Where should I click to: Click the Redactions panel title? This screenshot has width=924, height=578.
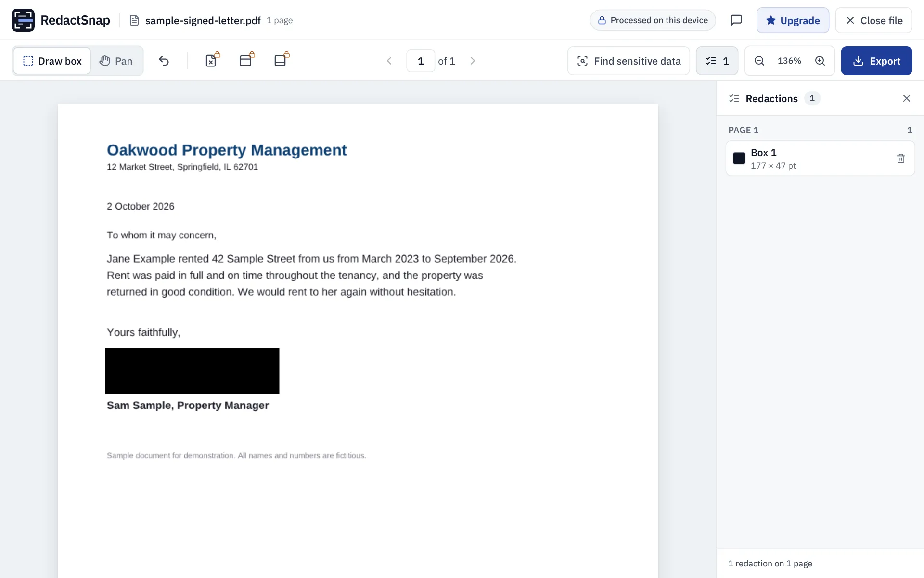771,98
